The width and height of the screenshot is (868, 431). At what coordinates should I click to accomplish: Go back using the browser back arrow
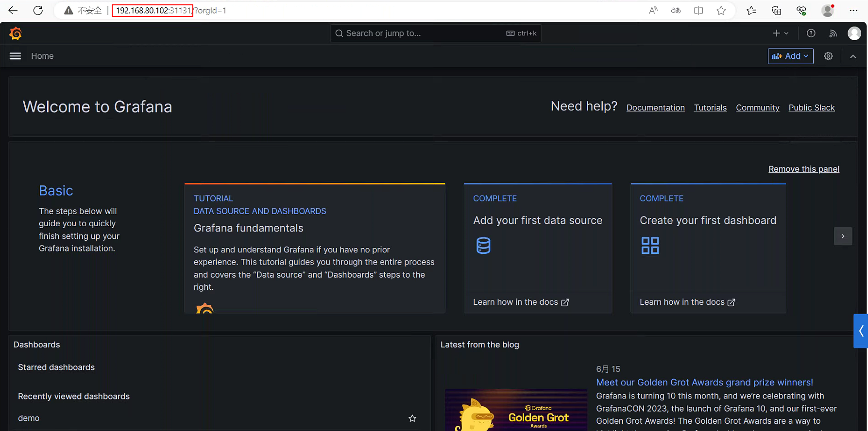coord(13,10)
